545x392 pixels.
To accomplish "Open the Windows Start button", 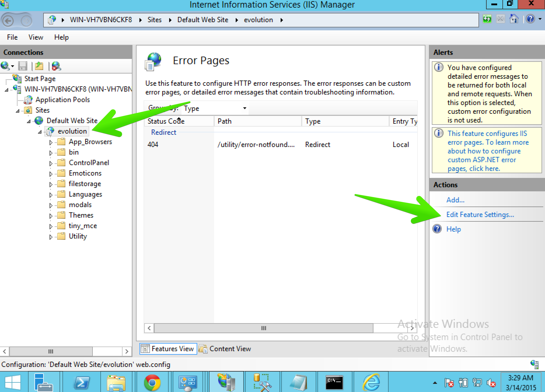I will click(13, 382).
